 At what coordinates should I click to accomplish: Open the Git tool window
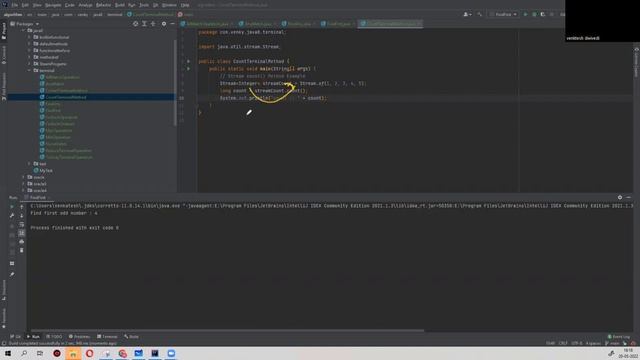pyautogui.click(x=16, y=337)
